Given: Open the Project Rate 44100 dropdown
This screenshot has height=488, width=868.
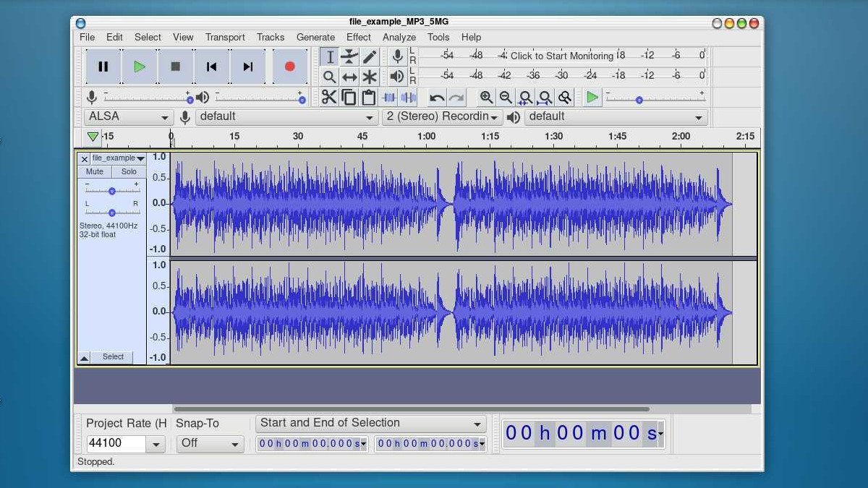Looking at the screenshot, I should pos(156,444).
